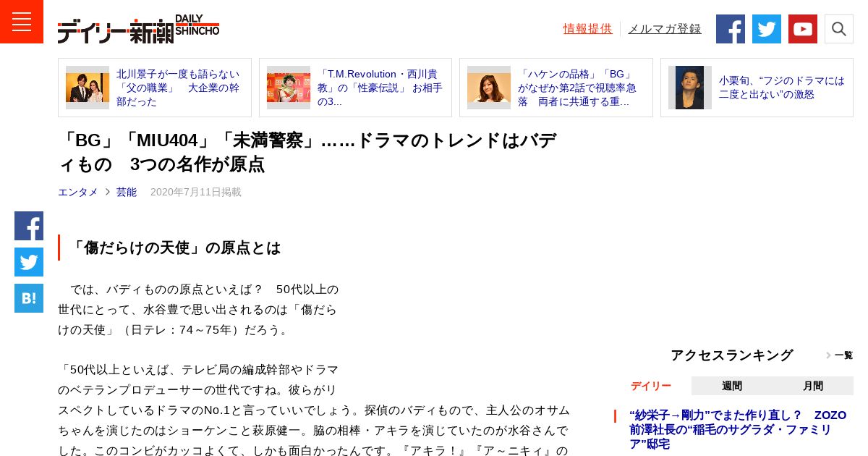Viewport: 868px width, 456px height.
Task: Open the header Facebook icon
Action: [731, 29]
